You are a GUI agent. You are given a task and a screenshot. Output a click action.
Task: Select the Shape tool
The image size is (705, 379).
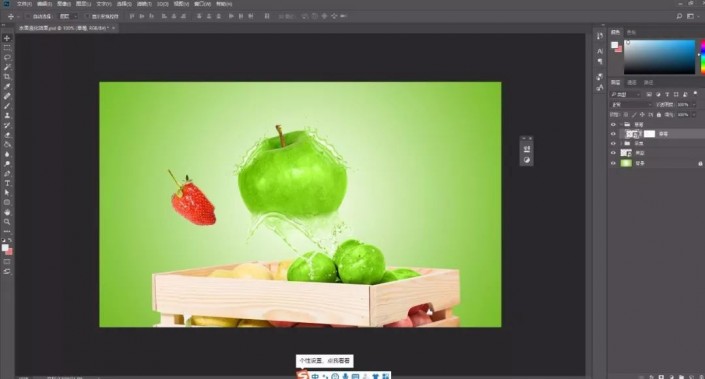tap(7, 203)
